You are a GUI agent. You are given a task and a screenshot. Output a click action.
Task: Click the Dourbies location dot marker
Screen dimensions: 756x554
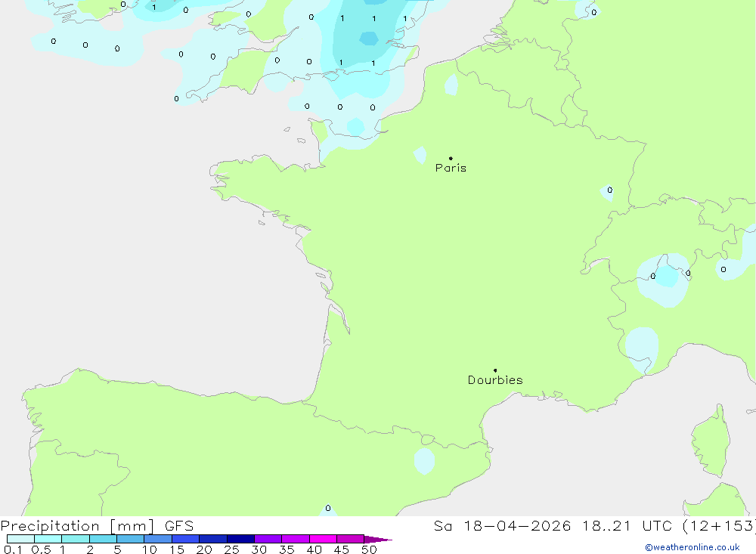coord(495,370)
